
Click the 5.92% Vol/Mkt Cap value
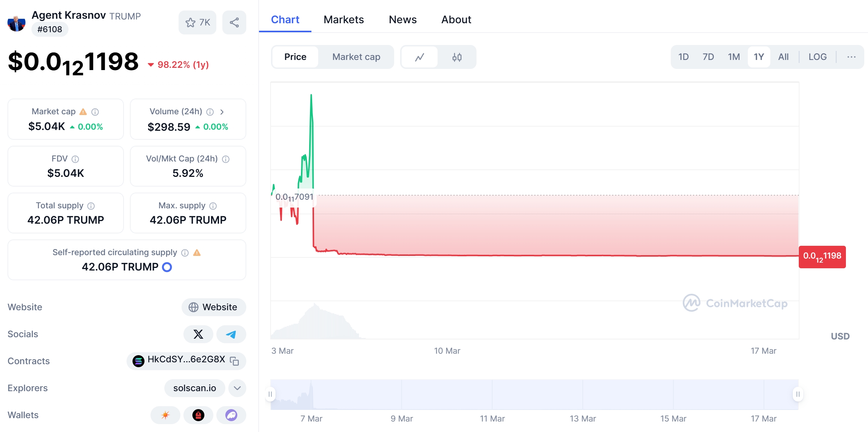[188, 173]
